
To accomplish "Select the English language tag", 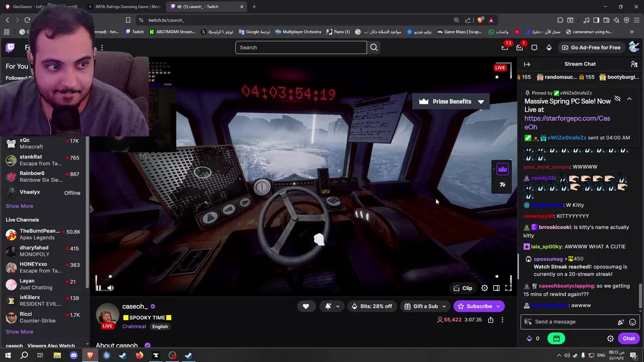I will (x=160, y=326).
